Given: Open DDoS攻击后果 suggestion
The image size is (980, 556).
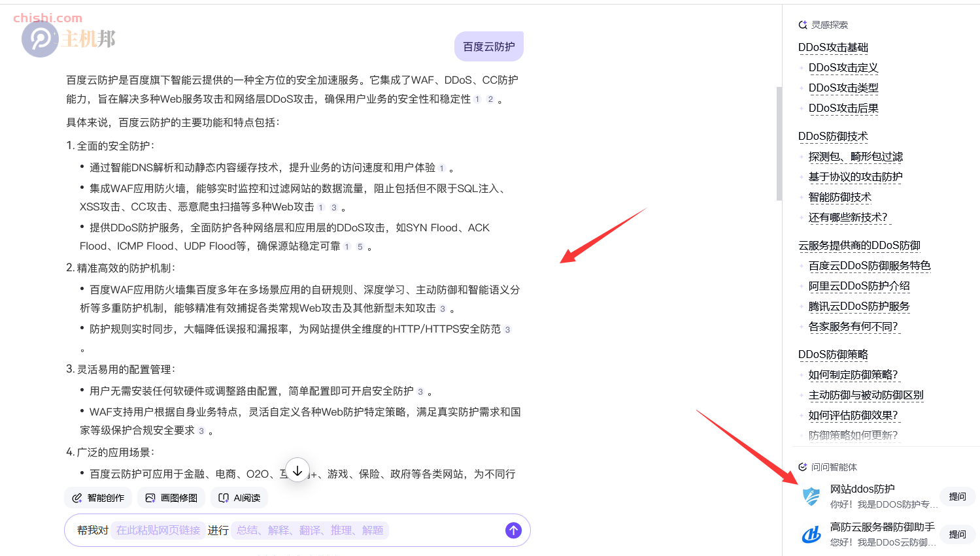Looking at the screenshot, I should 843,108.
